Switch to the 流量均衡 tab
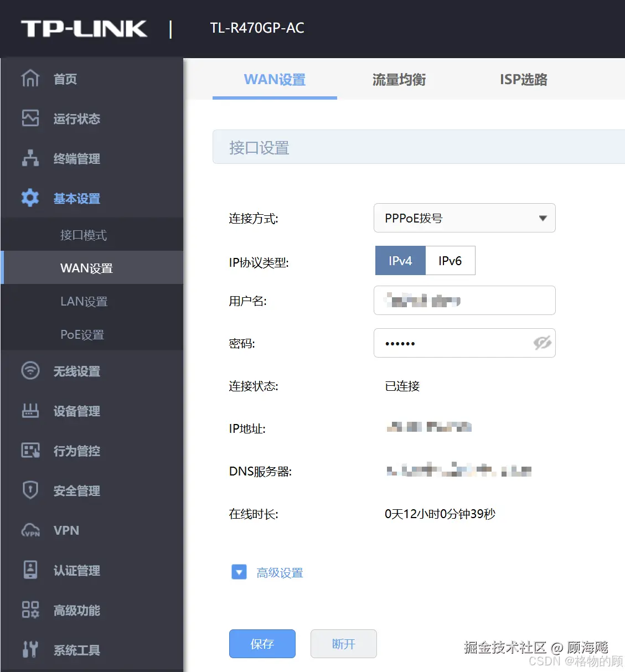Image resolution: width=625 pixels, height=672 pixels. [x=399, y=80]
